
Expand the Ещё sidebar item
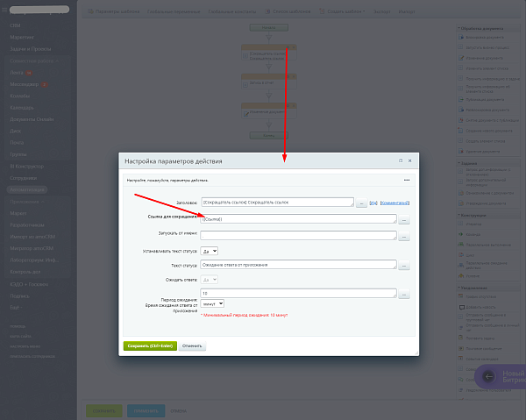(16, 307)
